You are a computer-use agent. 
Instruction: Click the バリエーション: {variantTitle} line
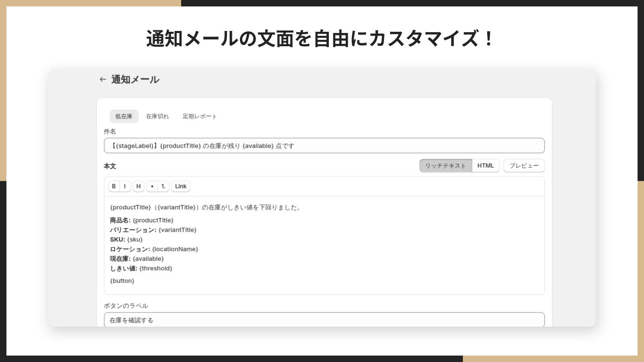[x=153, y=230]
